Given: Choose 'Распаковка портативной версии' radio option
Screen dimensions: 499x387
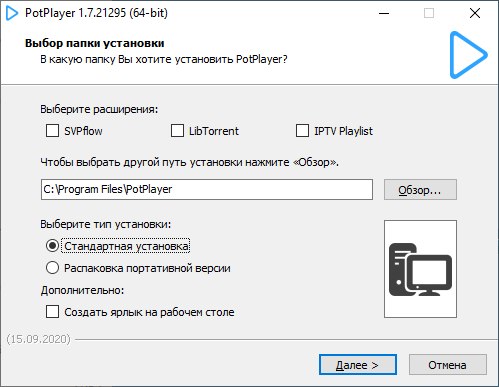Looking at the screenshot, I should (x=52, y=268).
